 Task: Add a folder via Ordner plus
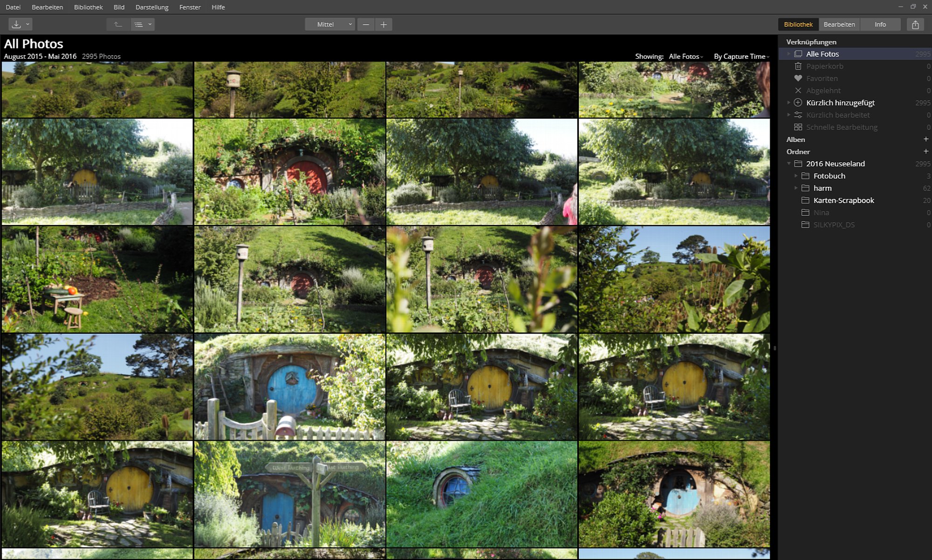click(x=925, y=151)
